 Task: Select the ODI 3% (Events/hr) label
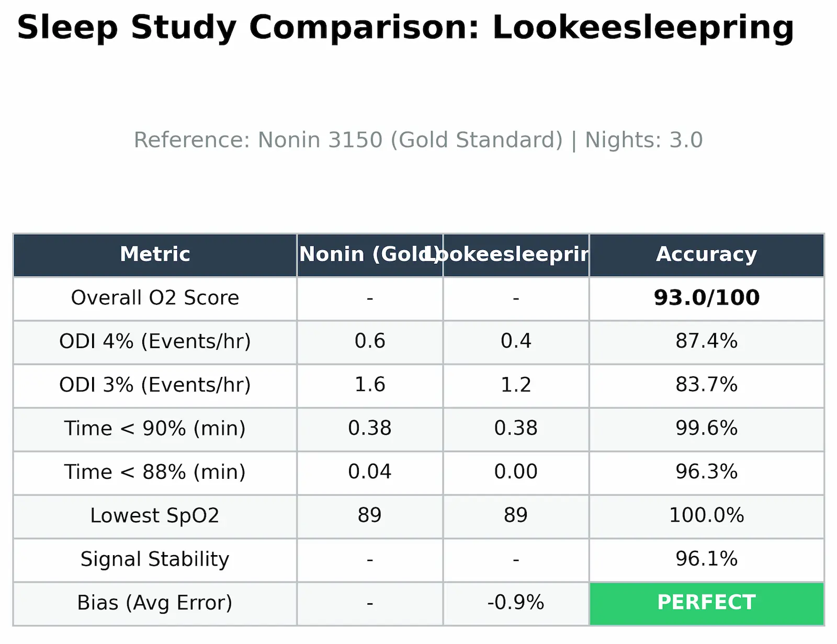[155, 385]
